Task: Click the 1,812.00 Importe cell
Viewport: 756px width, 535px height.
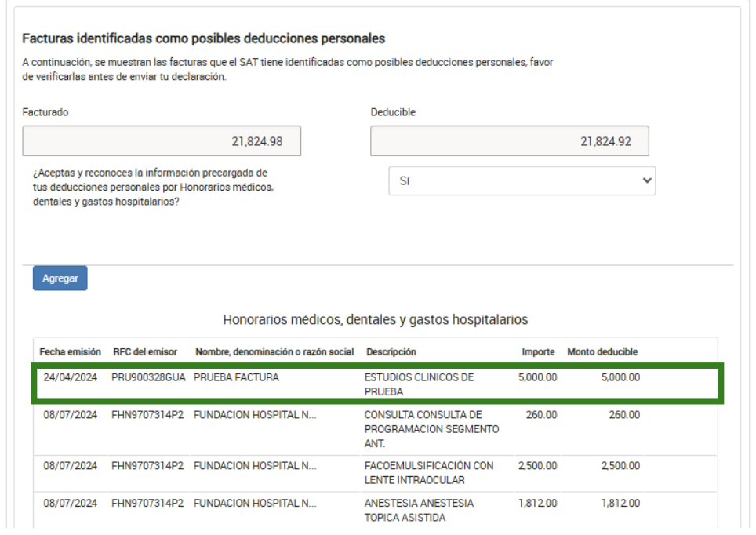Action: tap(537, 503)
